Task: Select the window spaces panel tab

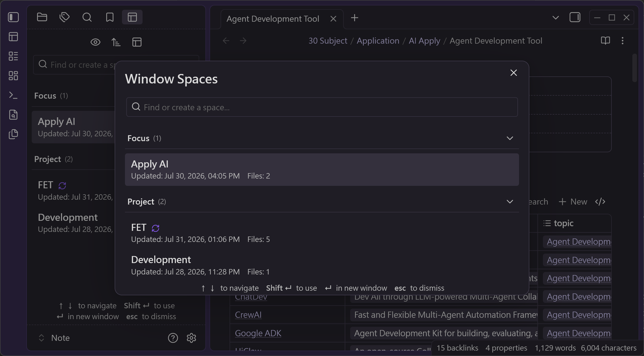Action: coord(132,17)
